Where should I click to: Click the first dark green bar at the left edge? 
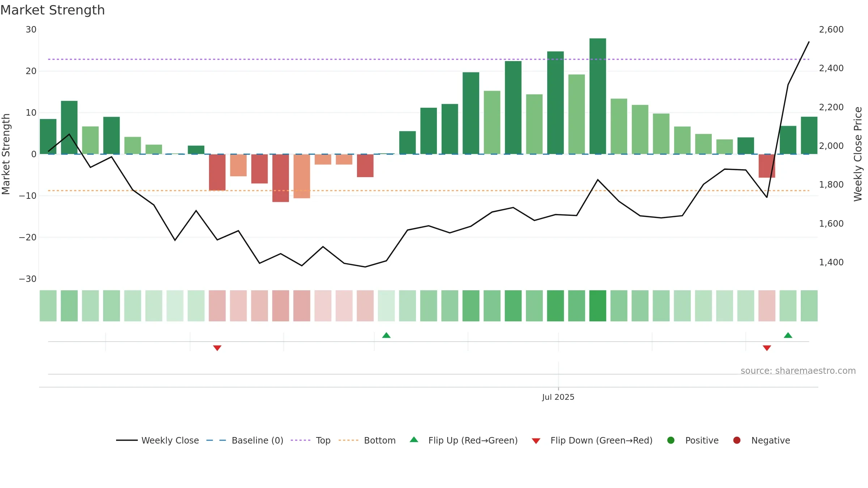[x=48, y=136]
